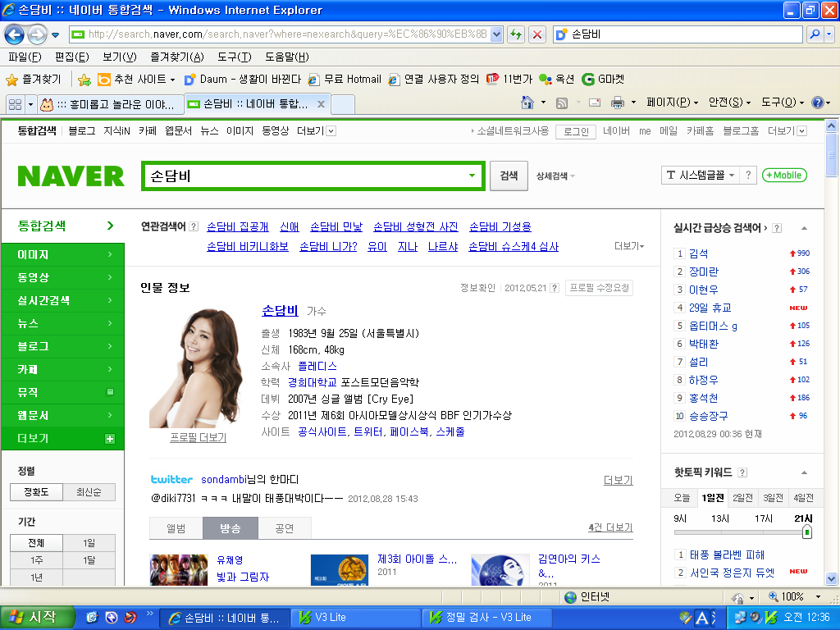Select the 최신순 sort option

(89, 492)
